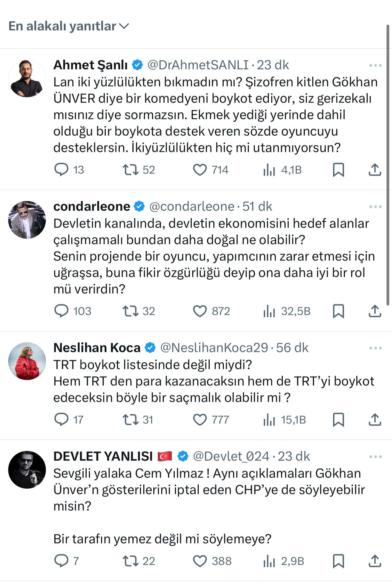This screenshot has height=584, width=392.
Task: Click the vertical scrollbar on the right
Action: (x=388, y=164)
